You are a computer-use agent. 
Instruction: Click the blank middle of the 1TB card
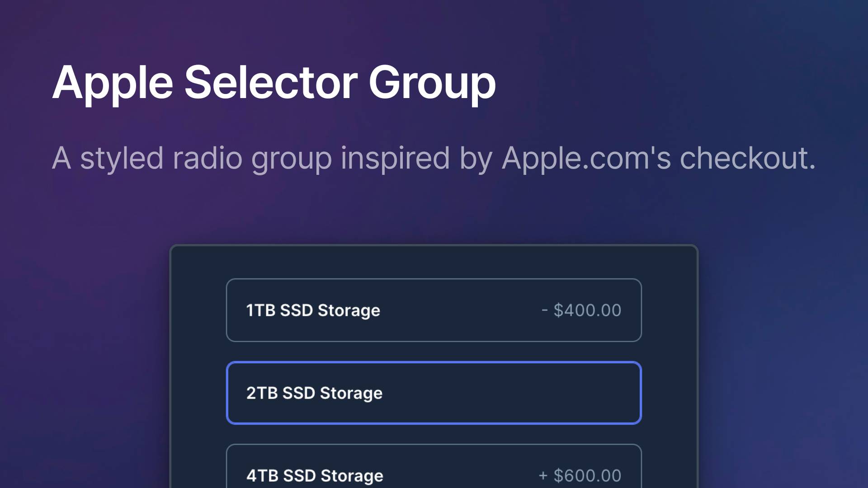coord(461,310)
